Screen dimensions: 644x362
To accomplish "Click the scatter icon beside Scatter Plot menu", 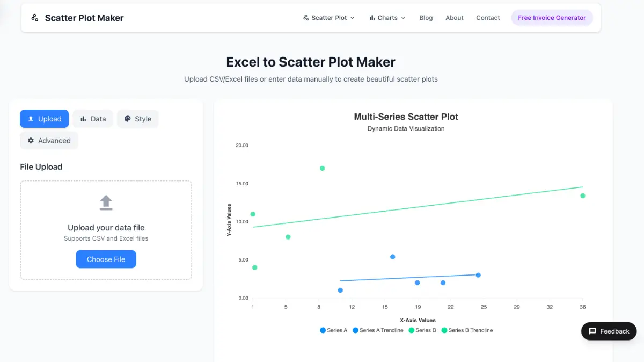I will pos(306,18).
